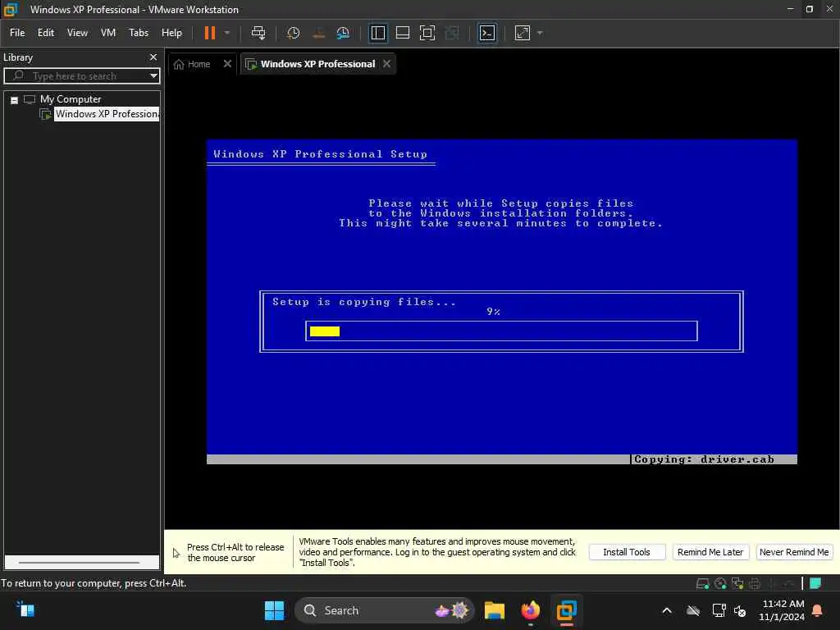840x630 pixels.
Task: Click the 'Windows XP Professional Setup' heading
Action: click(321, 154)
